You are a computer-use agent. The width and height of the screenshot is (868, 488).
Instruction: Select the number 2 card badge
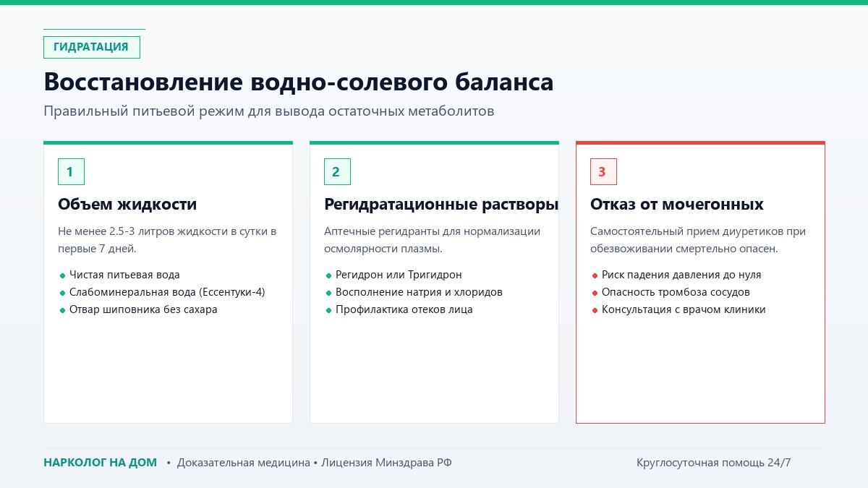[337, 171]
